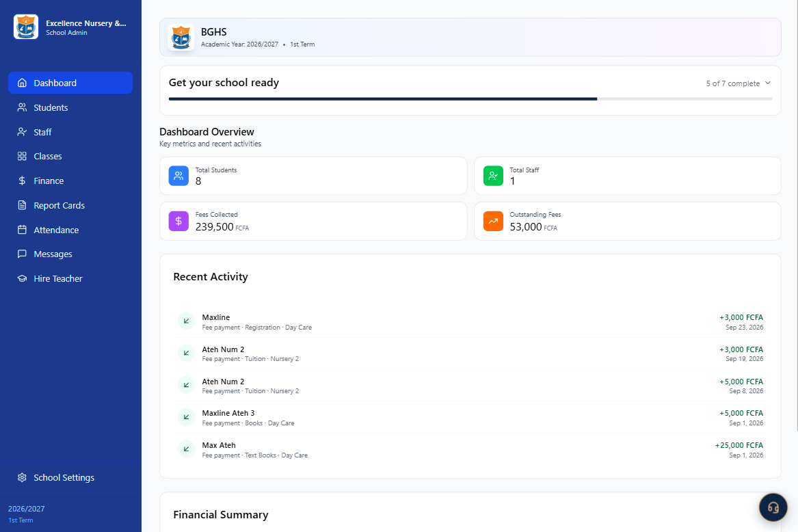Open the Staff section
798x532 pixels.
[x=70, y=132]
